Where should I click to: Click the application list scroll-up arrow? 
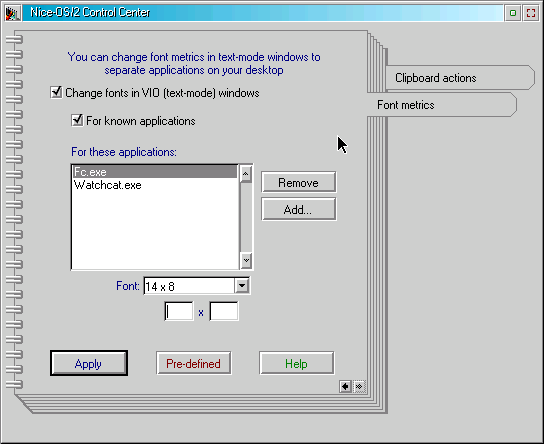246,173
